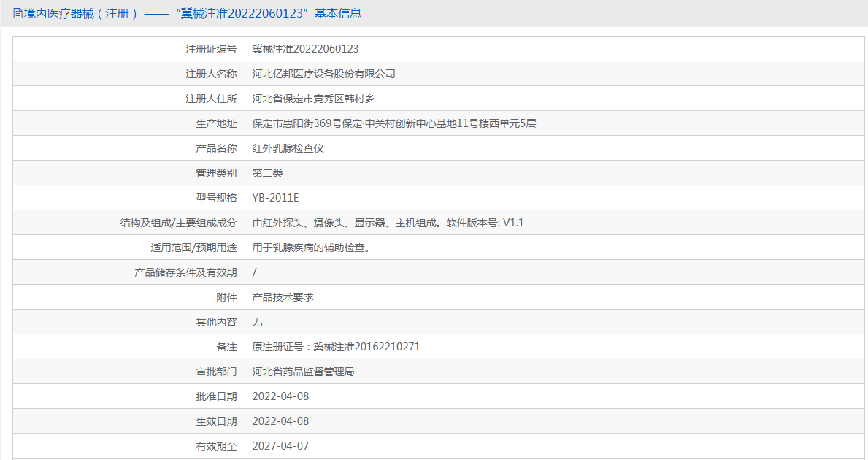Select the "注册证编号" row label

(x=211, y=49)
